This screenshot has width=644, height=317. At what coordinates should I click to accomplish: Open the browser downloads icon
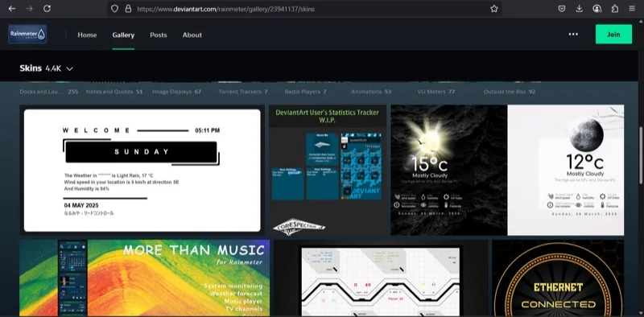(x=579, y=9)
